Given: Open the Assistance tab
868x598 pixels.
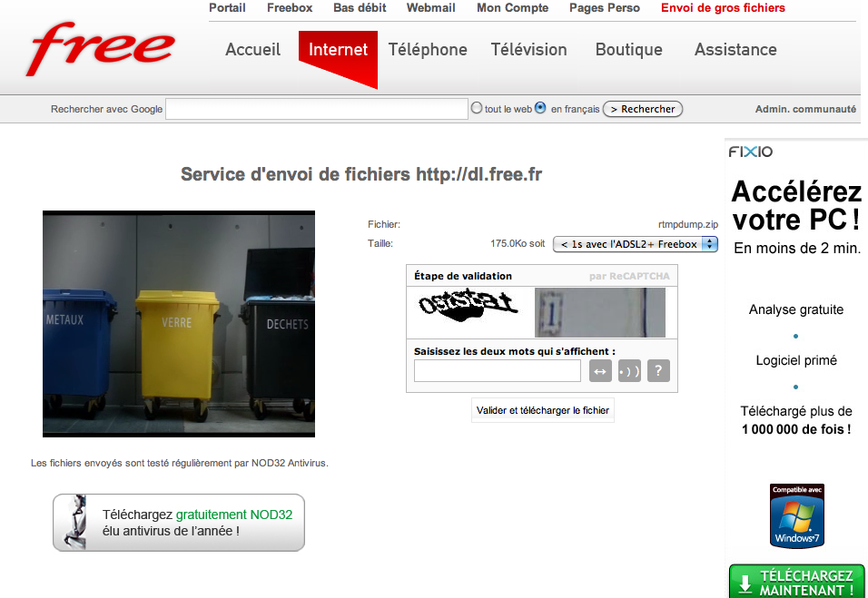Looking at the screenshot, I should (x=735, y=49).
